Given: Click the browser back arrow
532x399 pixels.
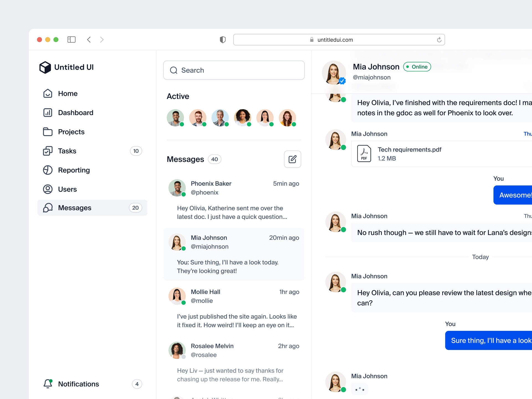Looking at the screenshot, I should 89,40.
